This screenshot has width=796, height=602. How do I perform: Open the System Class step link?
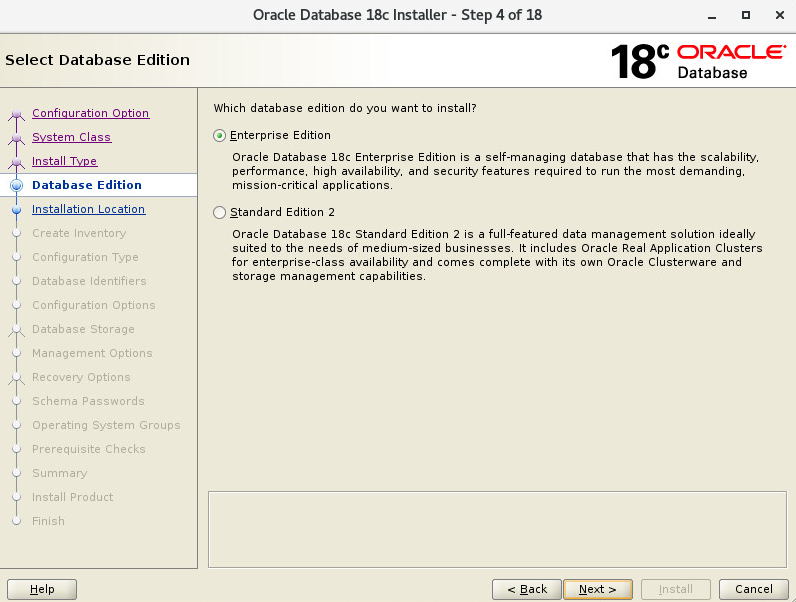coord(72,137)
